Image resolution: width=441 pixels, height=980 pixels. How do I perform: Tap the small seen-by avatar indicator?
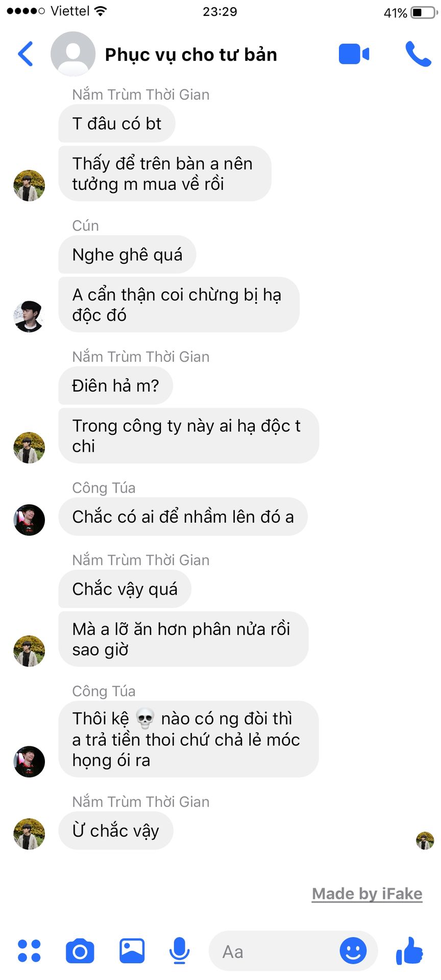point(425,841)
